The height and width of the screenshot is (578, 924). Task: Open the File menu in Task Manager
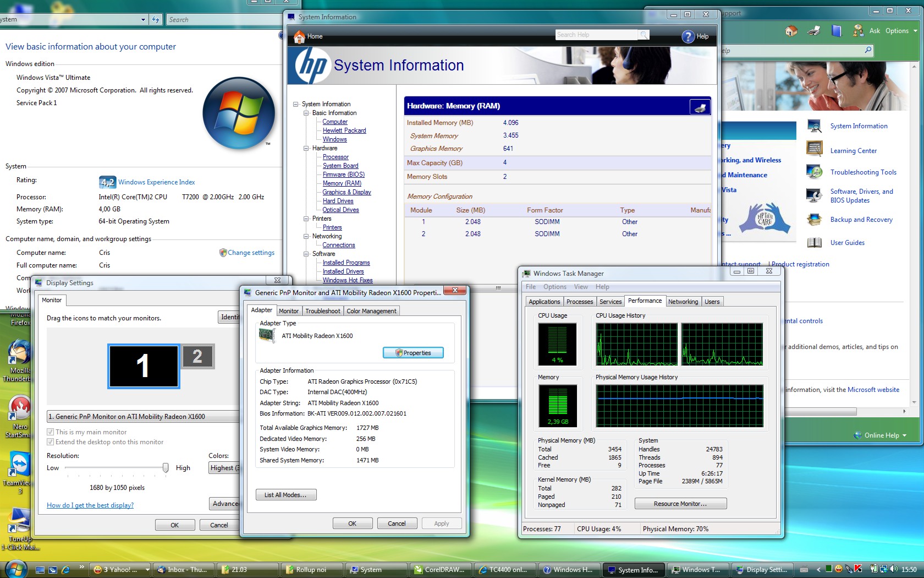[x=531, y=287]
